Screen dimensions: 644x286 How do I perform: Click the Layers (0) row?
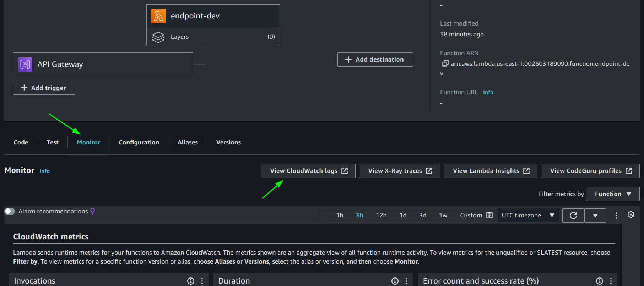point(213,37)
